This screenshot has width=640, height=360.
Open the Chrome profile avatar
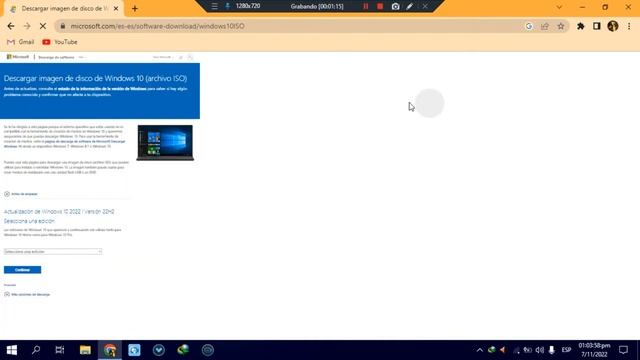[613, 26]
